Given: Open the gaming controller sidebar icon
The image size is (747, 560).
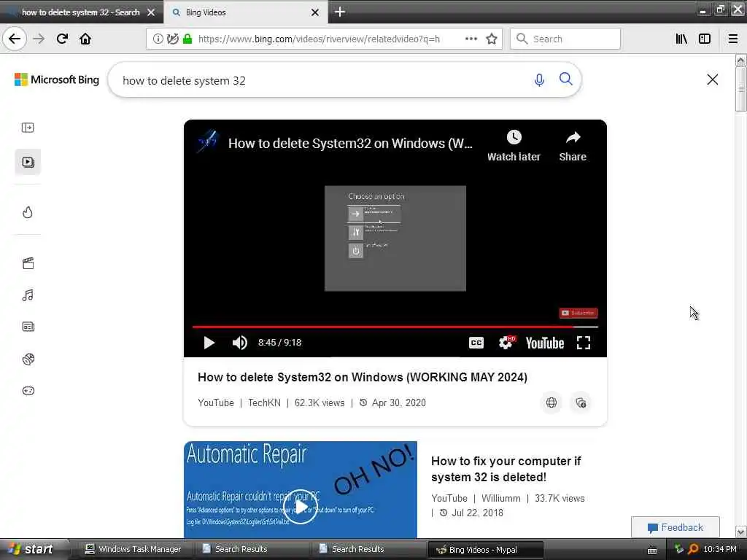Looking at the screenshot, I should click(28, 391).
